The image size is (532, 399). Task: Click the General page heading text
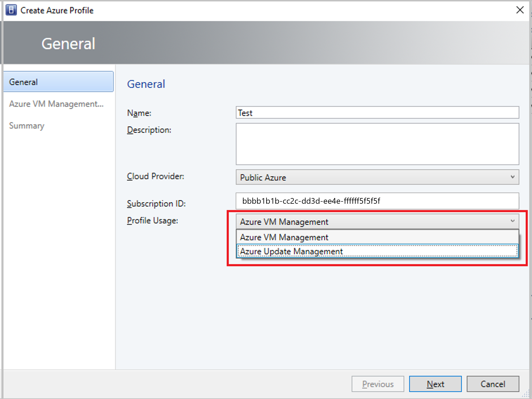click(x=146, y=84)
